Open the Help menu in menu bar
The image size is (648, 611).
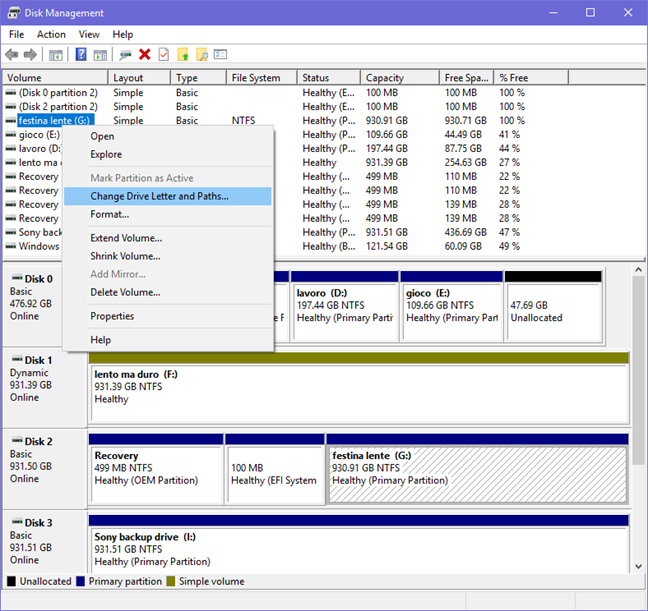point(123,34)
